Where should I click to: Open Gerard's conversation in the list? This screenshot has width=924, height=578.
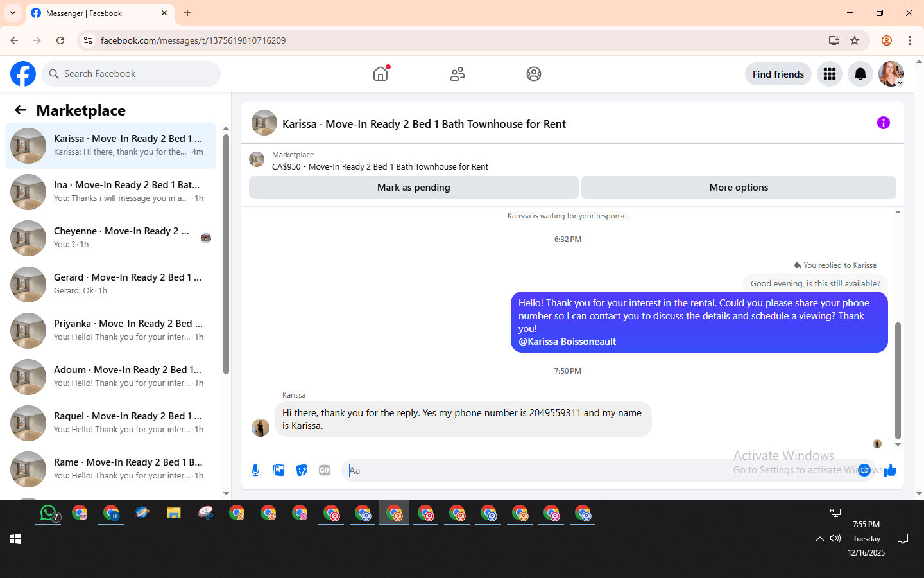pos(110,285)
